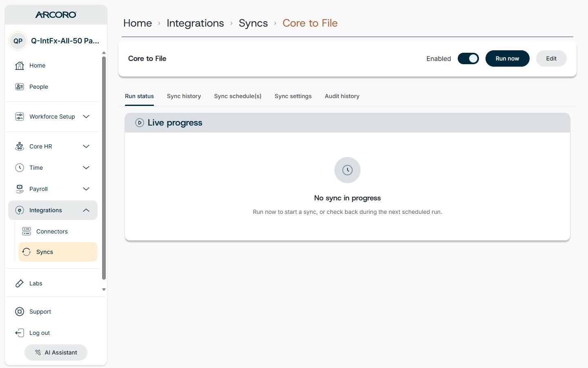Open Labs label in the sidebar
The image size is (588, 368).
[36, 283]
